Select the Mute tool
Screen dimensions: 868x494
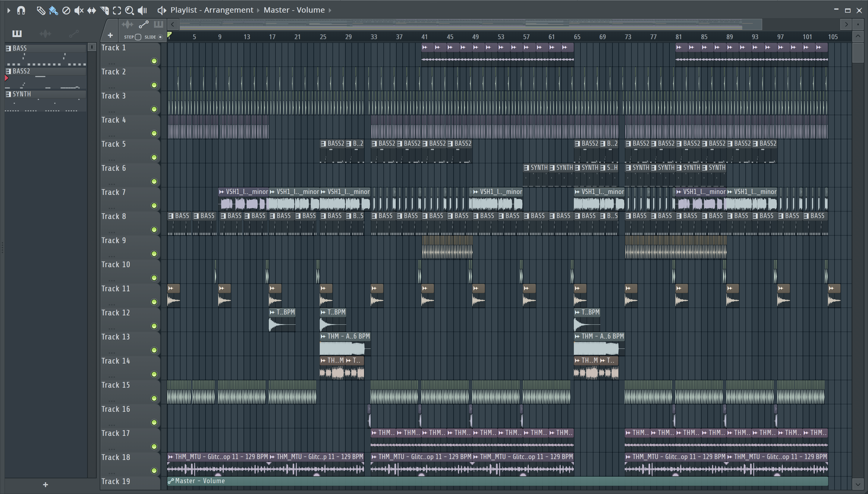[79, 11]
